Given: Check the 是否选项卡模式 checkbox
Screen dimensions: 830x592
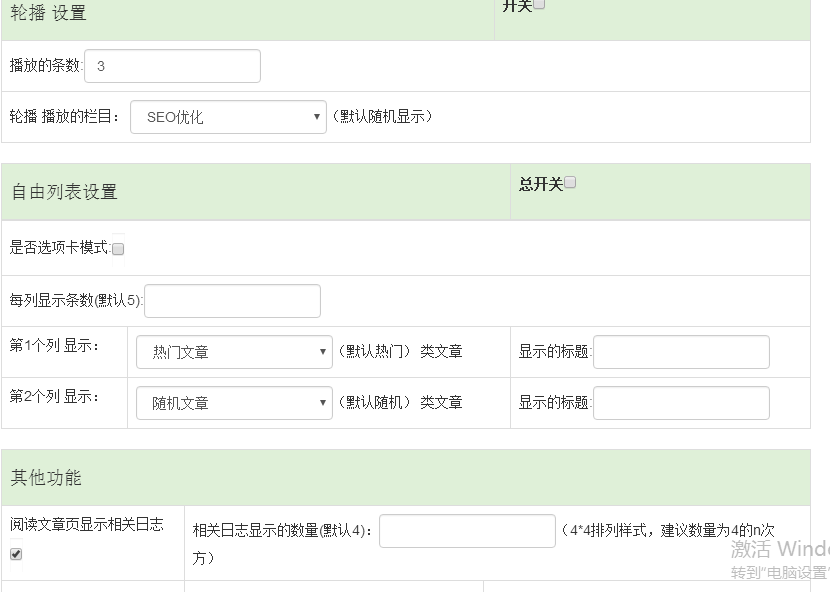Looking at the screenshot, I should (118, 248).
